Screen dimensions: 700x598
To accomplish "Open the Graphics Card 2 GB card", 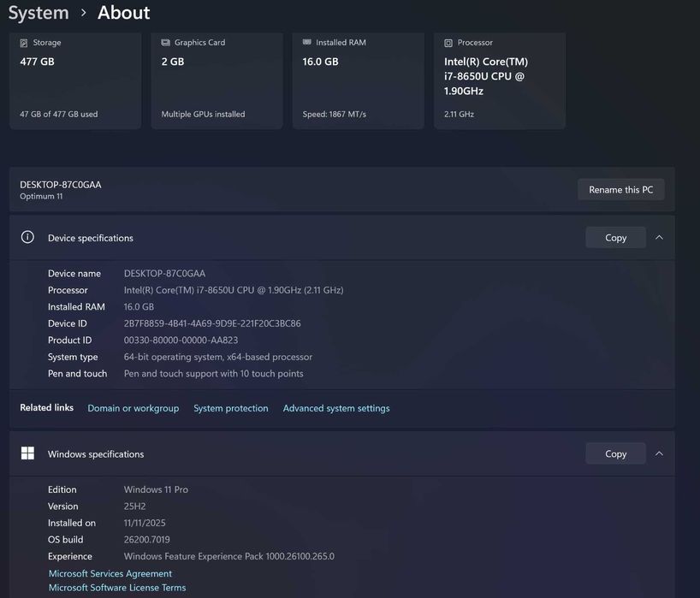I will pyautogui.click(x=217, y=80).
